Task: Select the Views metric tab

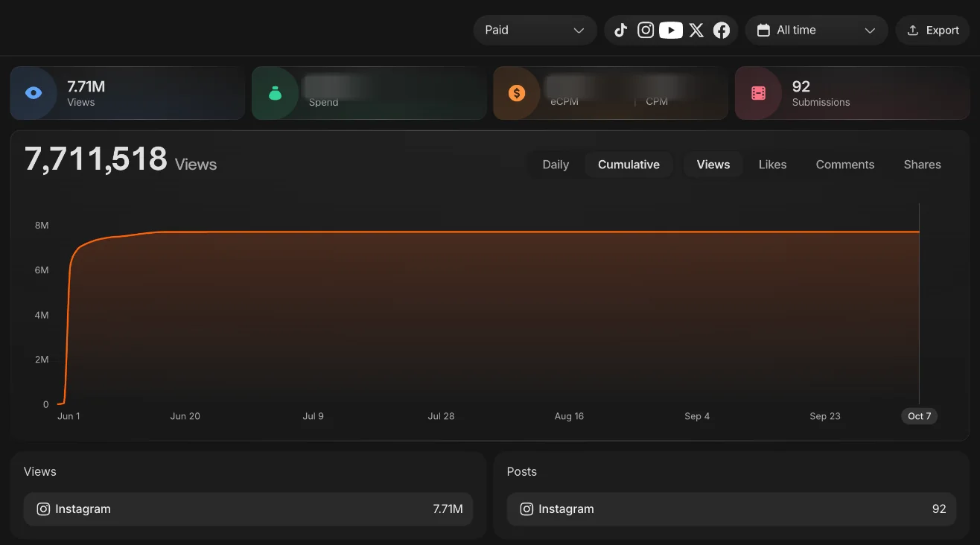Action: click(x=713, y=165)
